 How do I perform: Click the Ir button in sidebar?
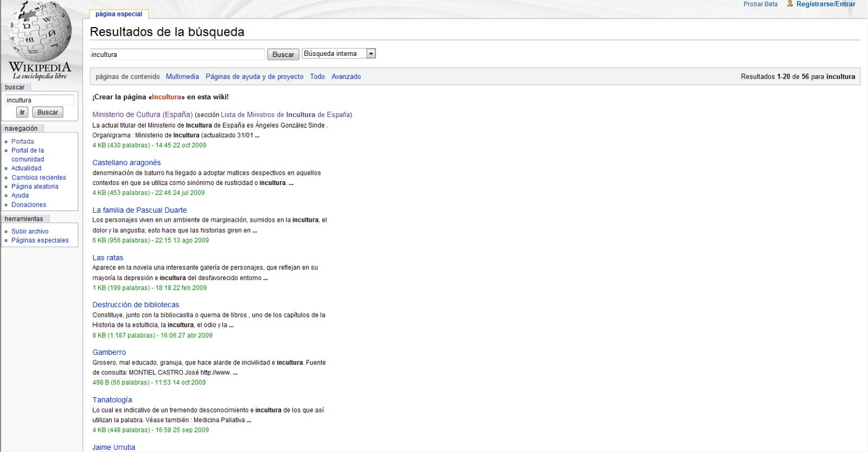click(22, 112)
